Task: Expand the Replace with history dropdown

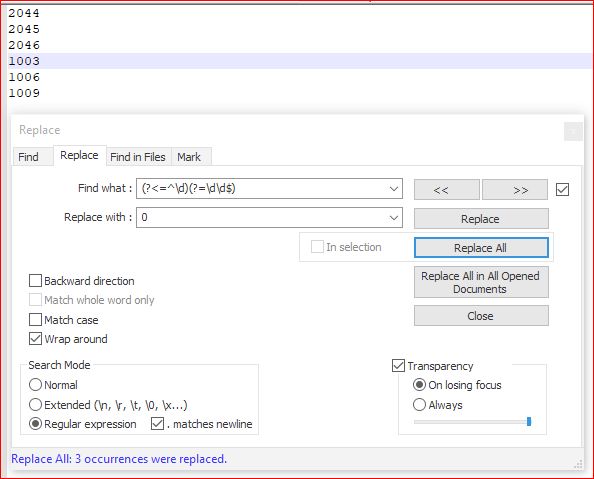Action: tap(394, 218)
